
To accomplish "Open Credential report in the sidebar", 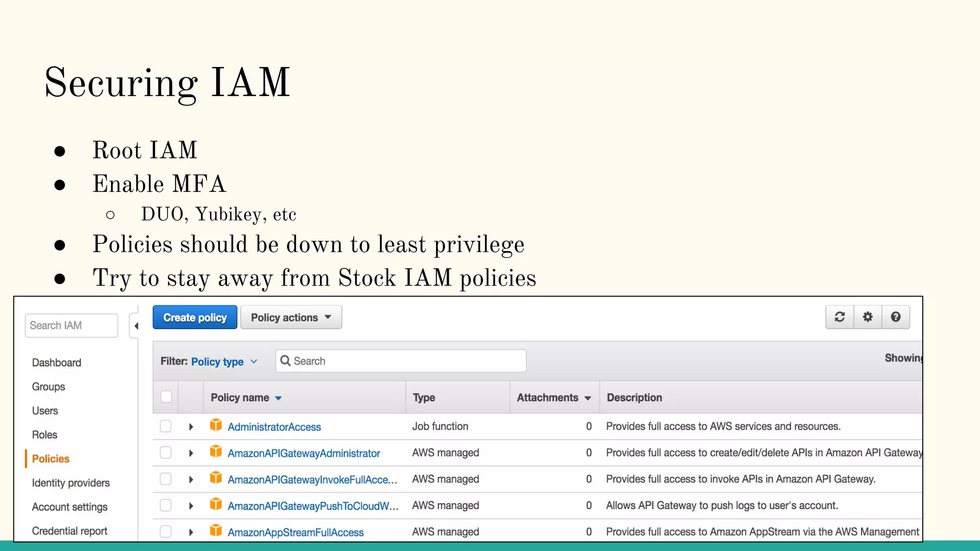I will (69, 531).
